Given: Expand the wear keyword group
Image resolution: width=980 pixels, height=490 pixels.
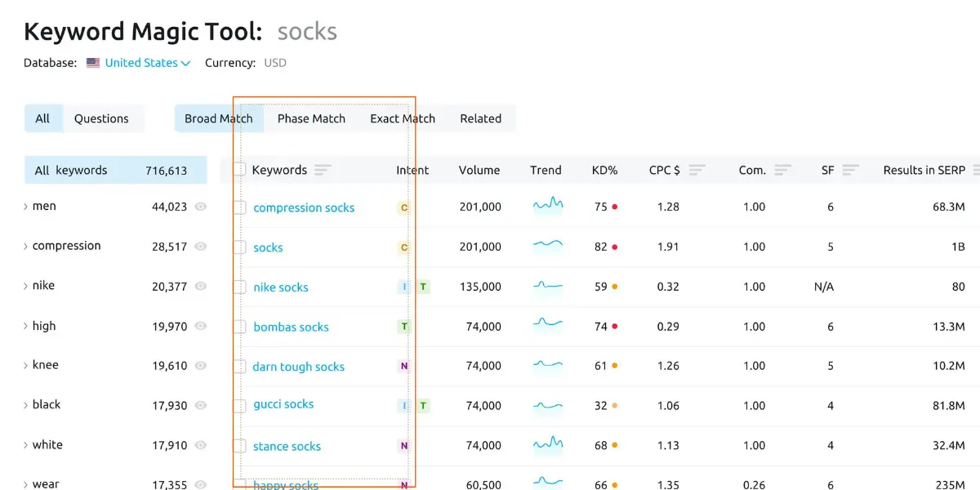Looking at the screenshot, I should click(x=25, y=485).
